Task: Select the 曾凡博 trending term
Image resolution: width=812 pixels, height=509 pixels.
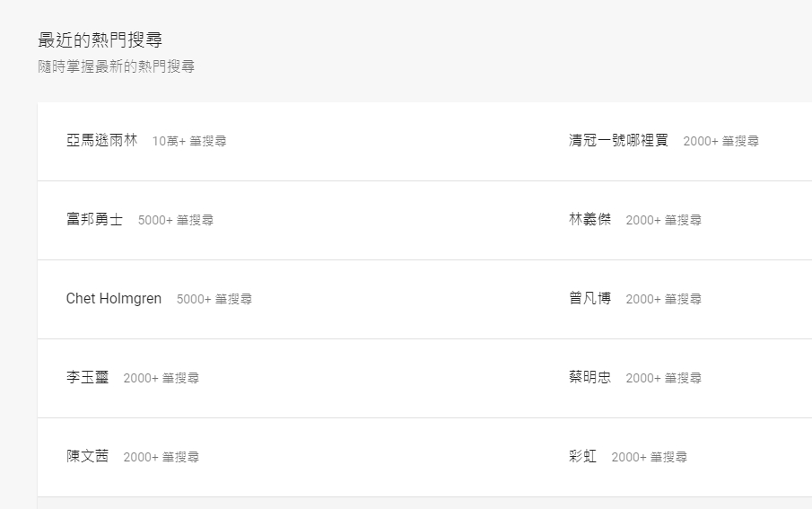Action: click(589, 299)
